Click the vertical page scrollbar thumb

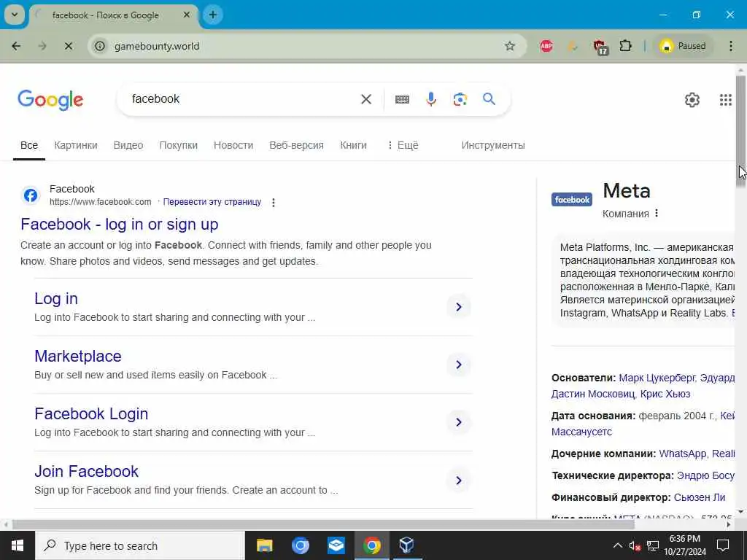coord(740,131)
